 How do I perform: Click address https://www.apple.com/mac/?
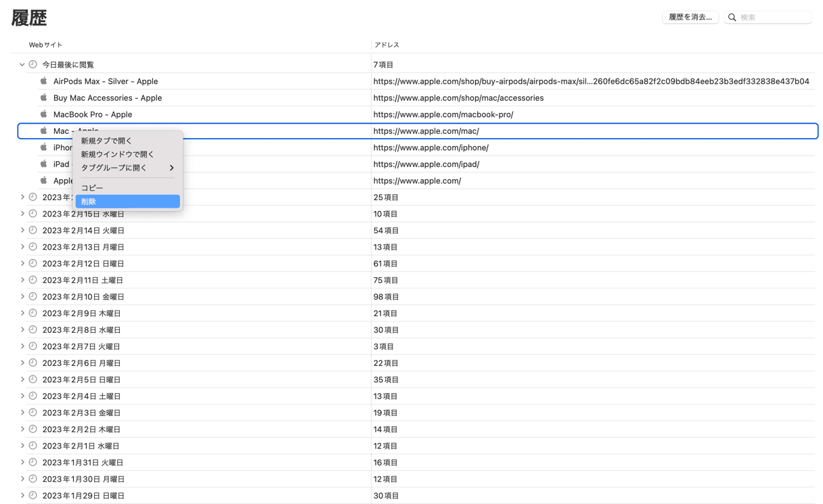click(426, 131)
